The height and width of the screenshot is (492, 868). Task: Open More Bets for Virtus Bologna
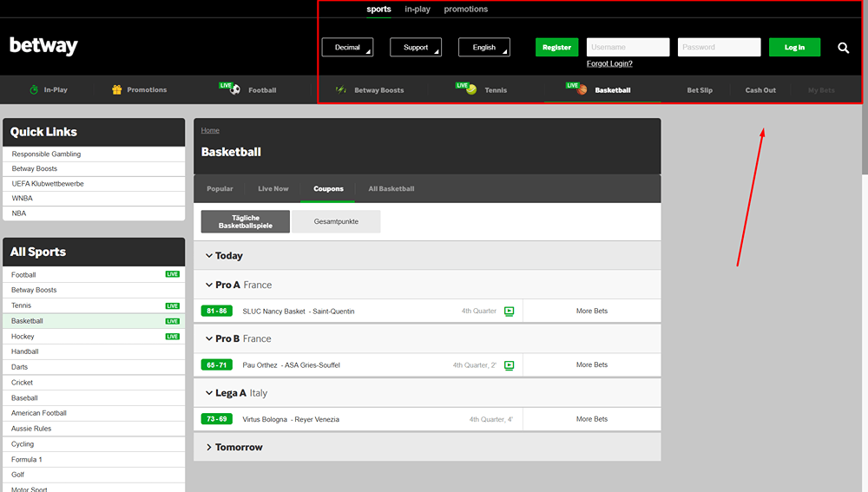click(592, 419)
